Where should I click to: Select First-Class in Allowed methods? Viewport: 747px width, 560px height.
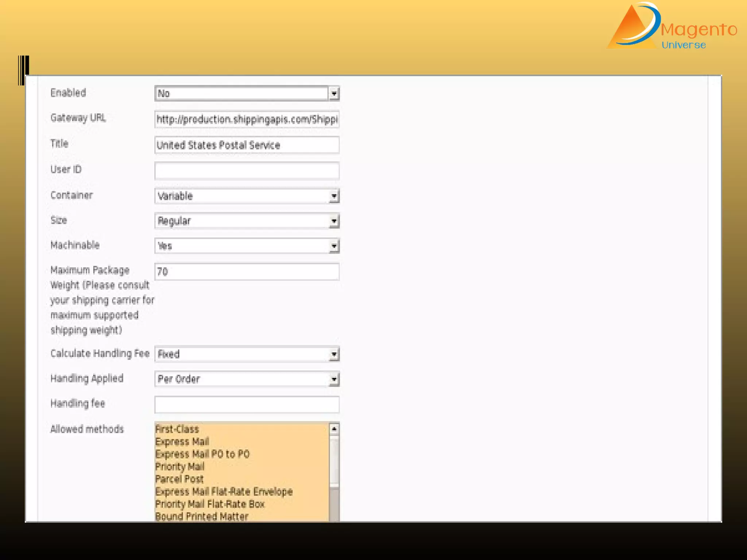[x=177, y=429]
